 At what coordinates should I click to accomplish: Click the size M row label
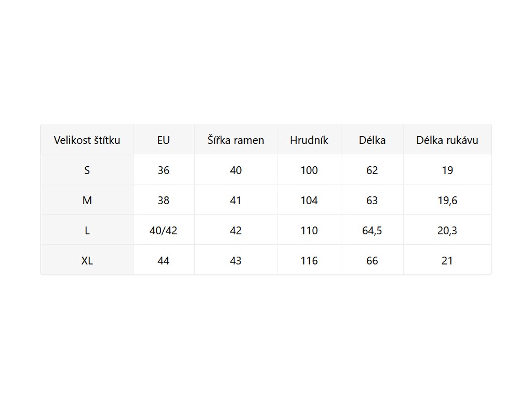(x=87, y=200)
